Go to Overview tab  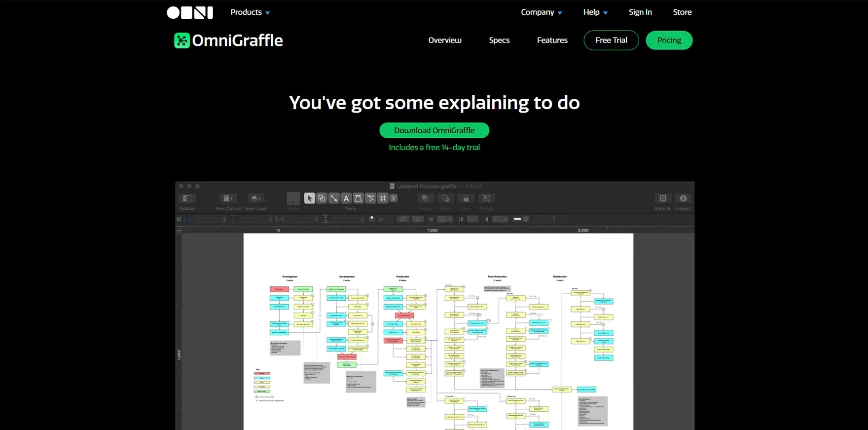click(x=445, y=40)
